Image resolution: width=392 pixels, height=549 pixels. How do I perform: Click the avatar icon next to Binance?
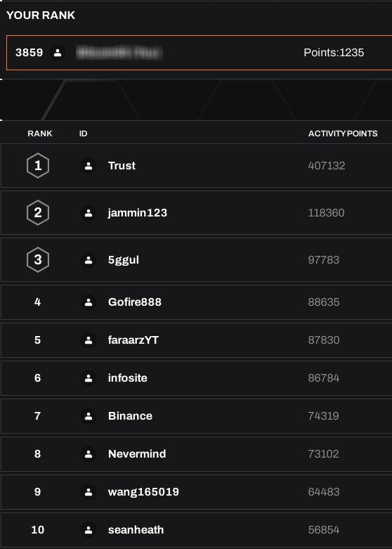89,416
